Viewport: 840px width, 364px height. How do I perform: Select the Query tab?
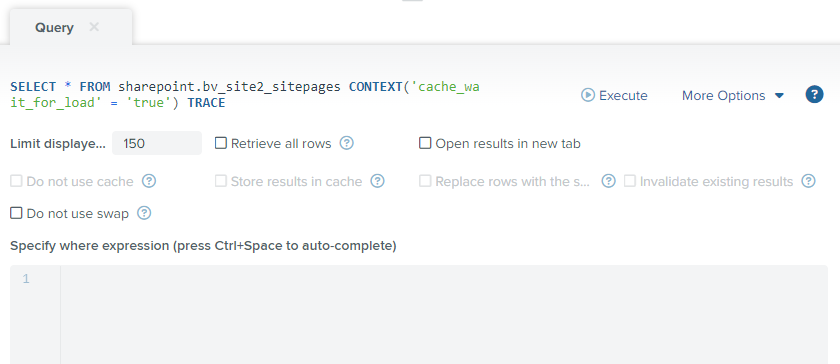click(x=55, y=27)
